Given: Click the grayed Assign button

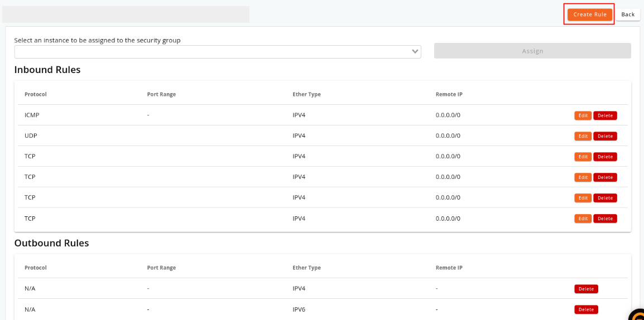Looking at the screenshot, I should [x=532, y=51].
